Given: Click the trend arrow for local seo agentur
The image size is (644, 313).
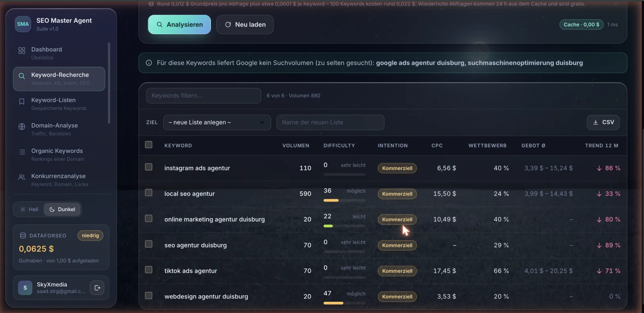Looking at the screenshot, I should pos(599,194).
